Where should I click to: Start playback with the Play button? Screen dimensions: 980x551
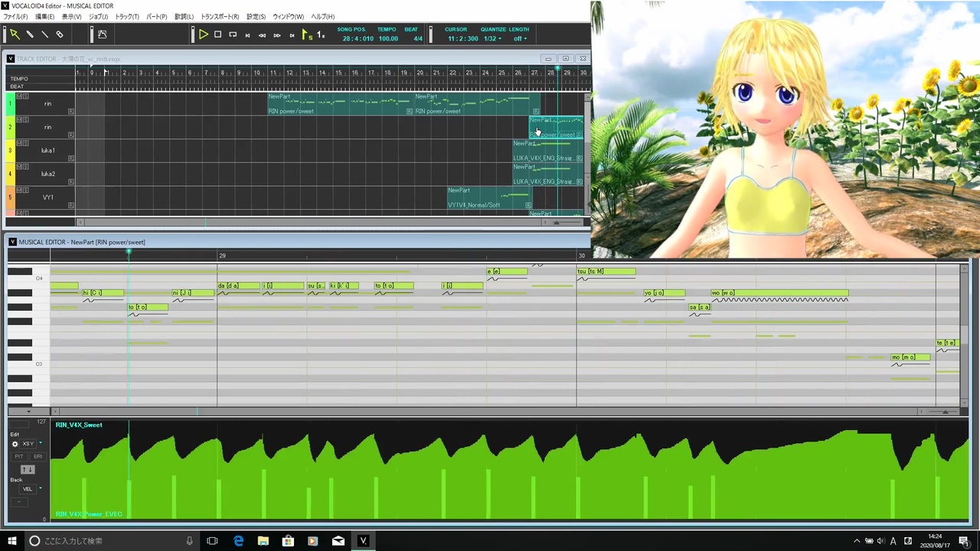pos(203,34)
